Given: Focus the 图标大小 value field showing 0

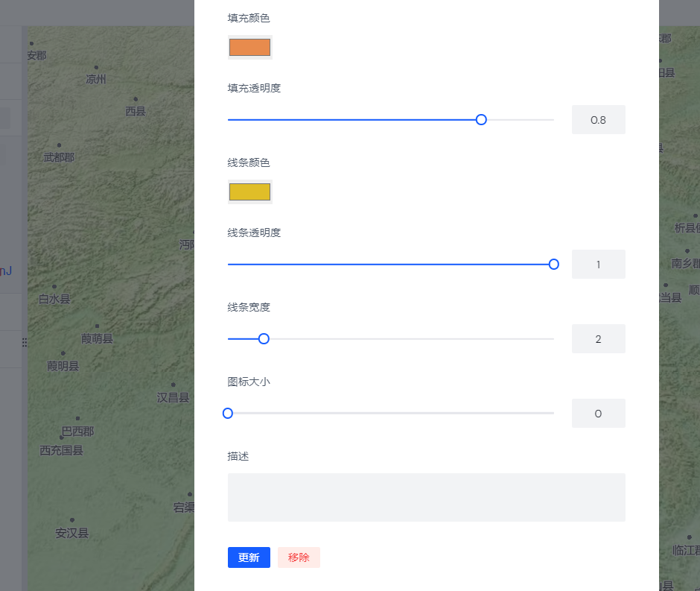Looking at the screenshot, I should click(598, 413).
